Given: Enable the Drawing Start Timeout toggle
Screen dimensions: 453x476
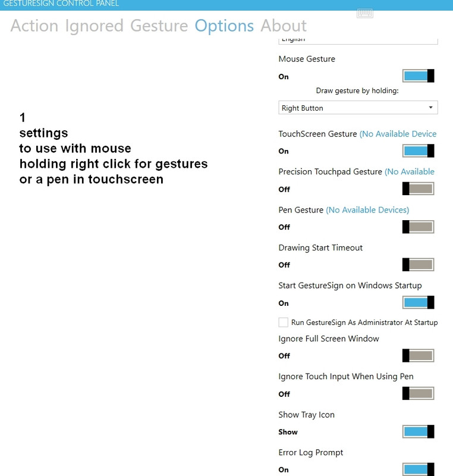Looking at the screenshot, I should tap(418, 265).
